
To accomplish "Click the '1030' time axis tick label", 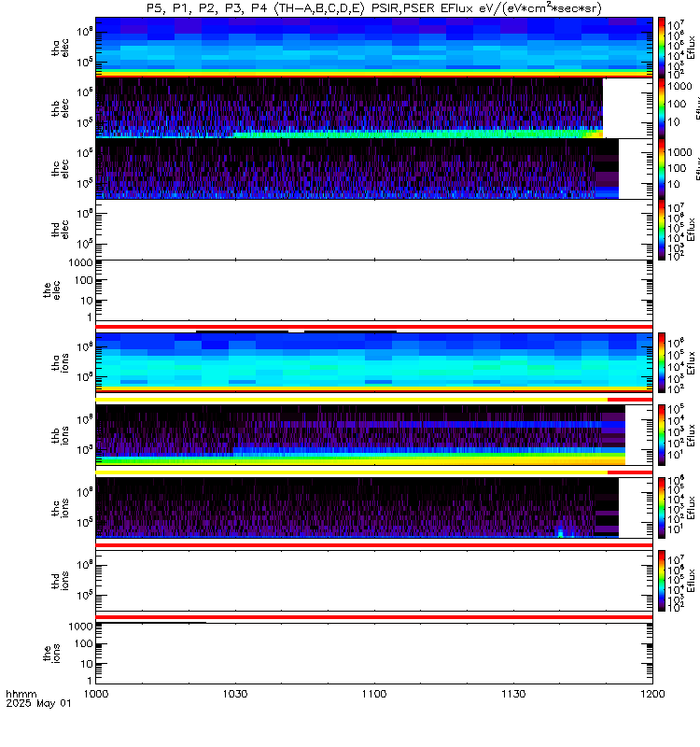I will tap(235, 694).
